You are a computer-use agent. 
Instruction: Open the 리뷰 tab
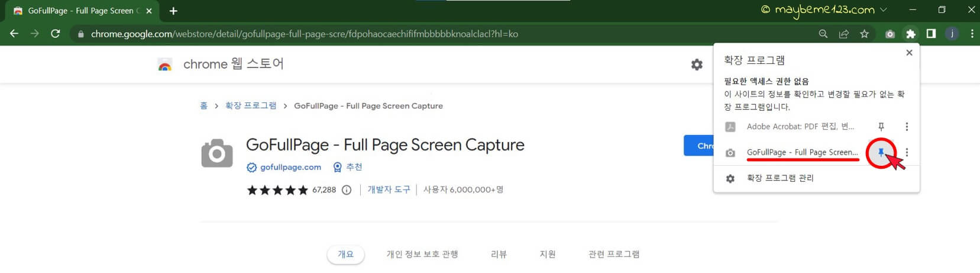[x=499, y=254]
